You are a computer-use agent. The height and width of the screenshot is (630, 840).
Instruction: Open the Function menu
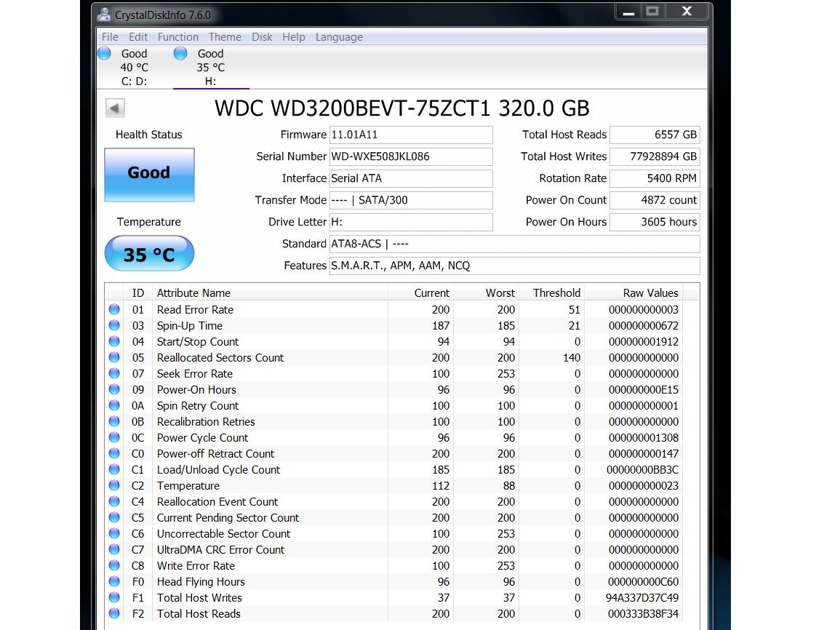coord(177,37)
